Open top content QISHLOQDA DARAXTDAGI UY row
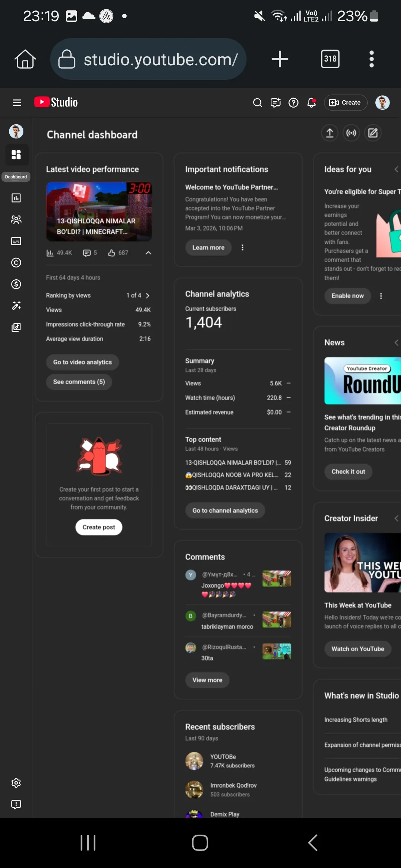The width and height of the screenshot is (401, 868). point(238,487)
